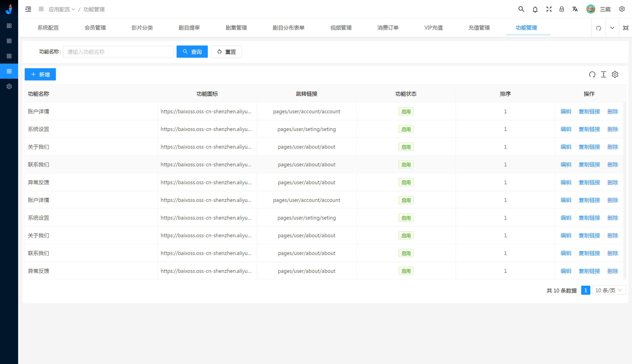This screenshot has width=632, height=364.
Task: Focus the 功能名称 input field
Action: pyautogui.click(x=118, y=52)
